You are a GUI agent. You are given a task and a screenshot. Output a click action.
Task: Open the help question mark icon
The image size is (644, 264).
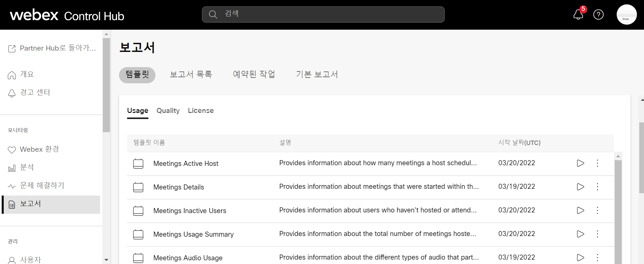point(598,14)
